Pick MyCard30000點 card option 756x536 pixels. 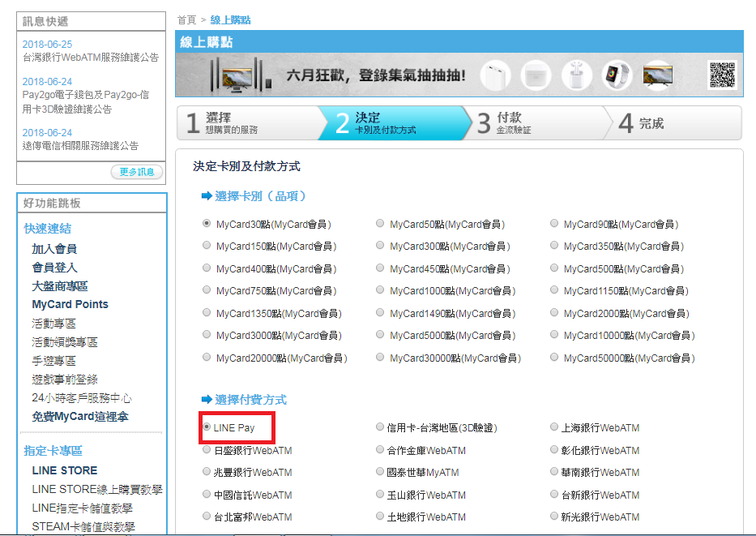click(380, 357)
